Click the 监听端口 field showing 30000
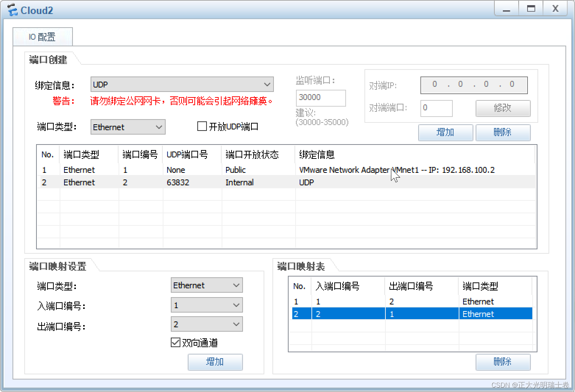The image size is (575, 392). pyautogui.click(x=321, y=98)
